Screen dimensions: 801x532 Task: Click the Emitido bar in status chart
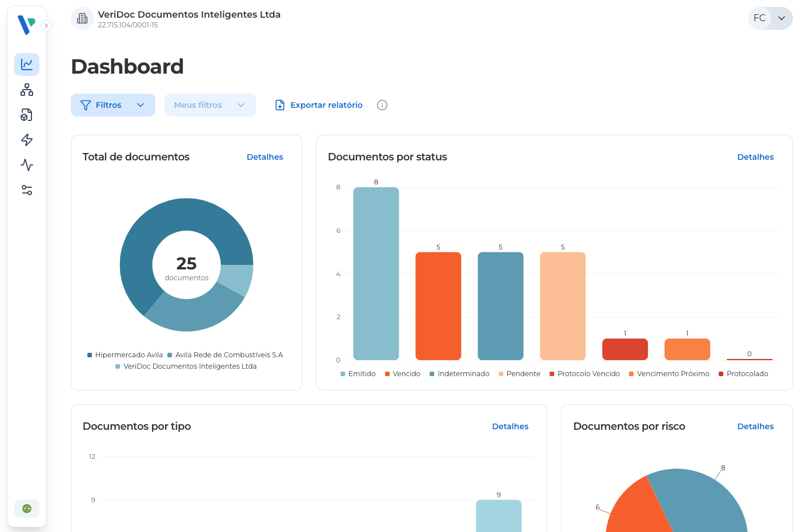pyautogui.click(x=376, y=274)
